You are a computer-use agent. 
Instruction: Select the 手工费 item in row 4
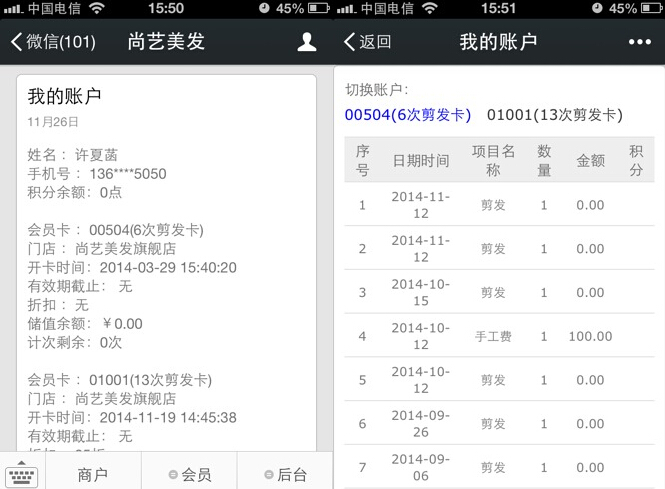click(x=493, y=336)
